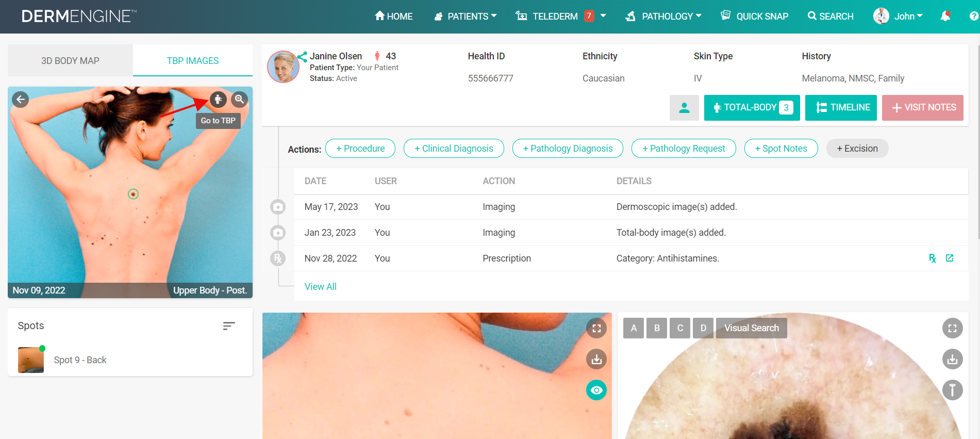Viewport: 980px width, 439px height.
Task: Add a Clinical Diagnosis
Action: 454,149
